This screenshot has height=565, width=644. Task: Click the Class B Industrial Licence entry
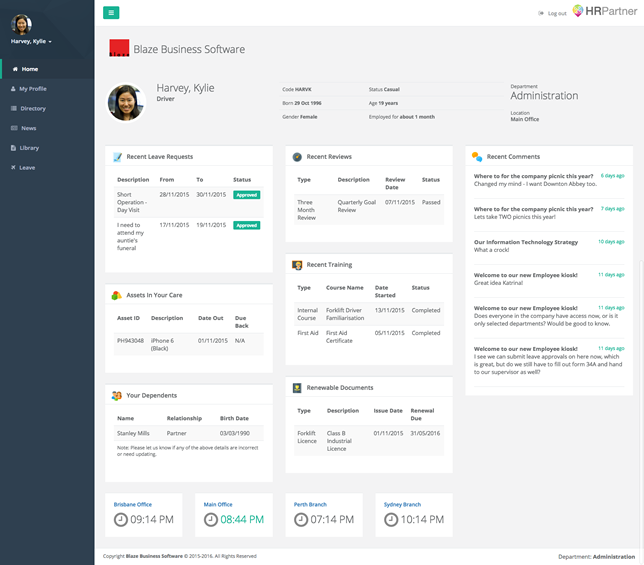point(339,441)
